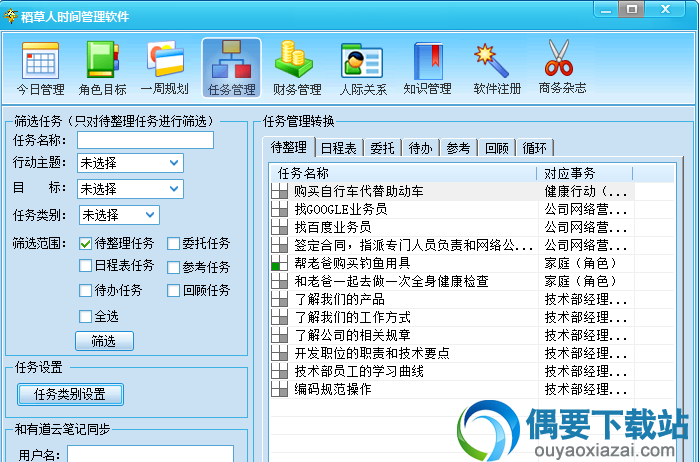Click 健康行动 cell in 对应事务 column
Screen dimensions: 700x462
[x=585, y=191]
